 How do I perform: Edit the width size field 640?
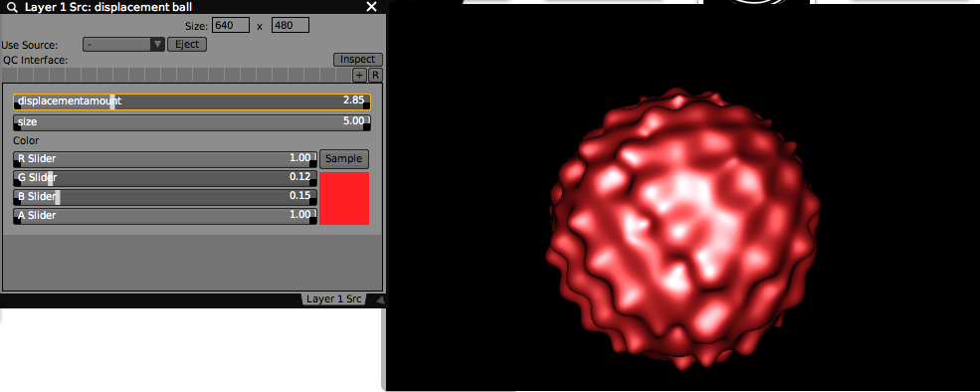[231, 26]
